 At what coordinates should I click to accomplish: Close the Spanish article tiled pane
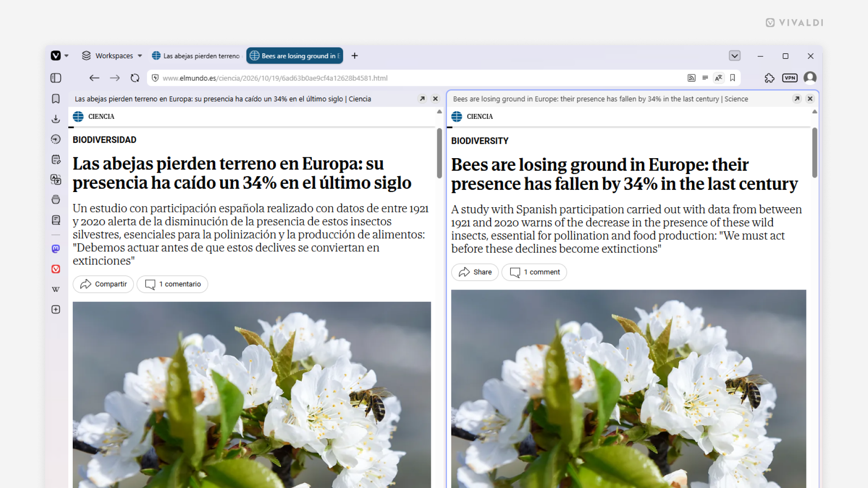(x=435, y=99)
